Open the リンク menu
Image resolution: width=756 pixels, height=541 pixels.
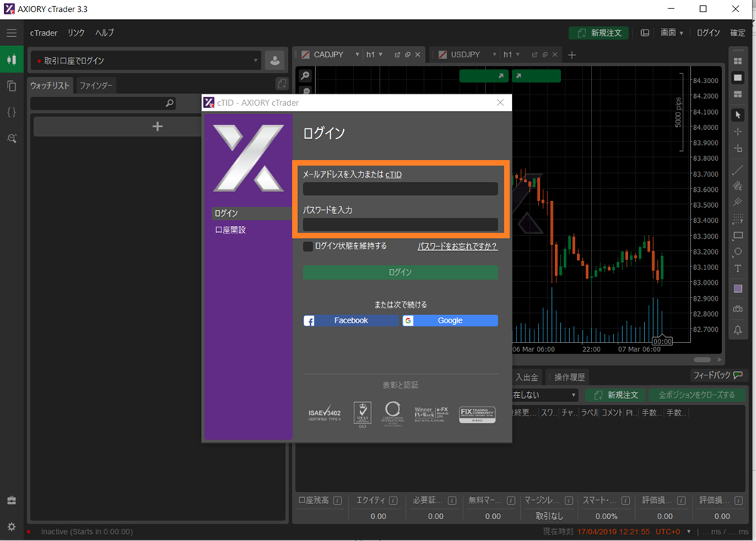tap(76, 32)
